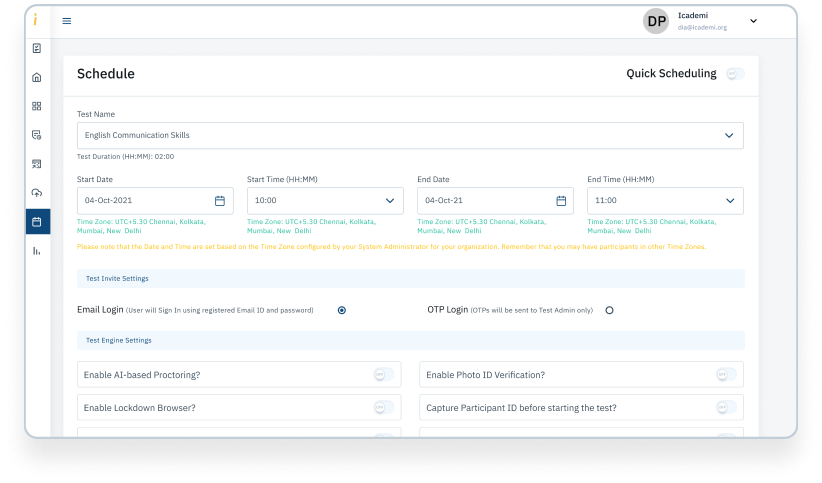Open the End Time dropdown
This screenshot has height=483, width=822.
pyautogui.click(x=729, y=201)
